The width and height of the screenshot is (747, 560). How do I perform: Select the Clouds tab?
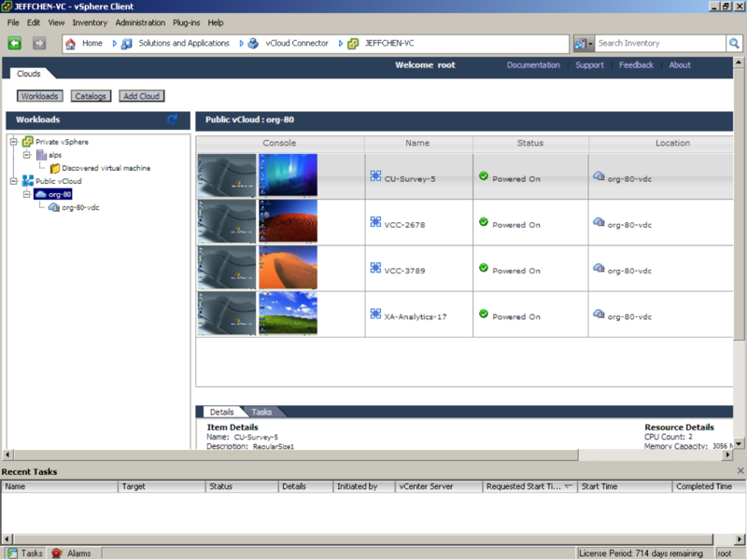29,74
